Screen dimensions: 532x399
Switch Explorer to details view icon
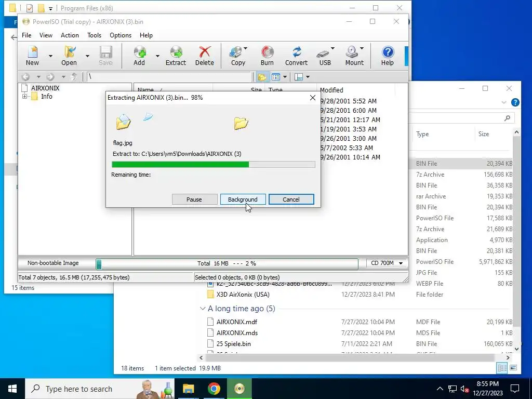502,368
